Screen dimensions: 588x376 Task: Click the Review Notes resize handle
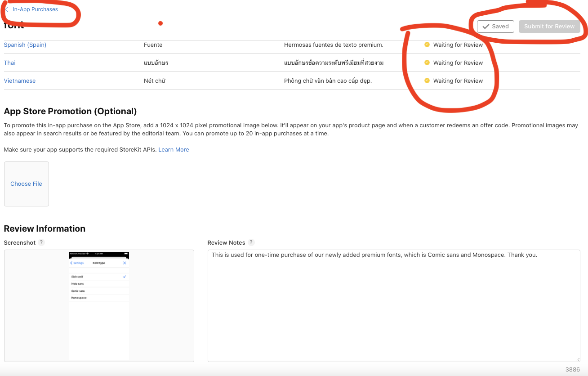coord(577,359)
